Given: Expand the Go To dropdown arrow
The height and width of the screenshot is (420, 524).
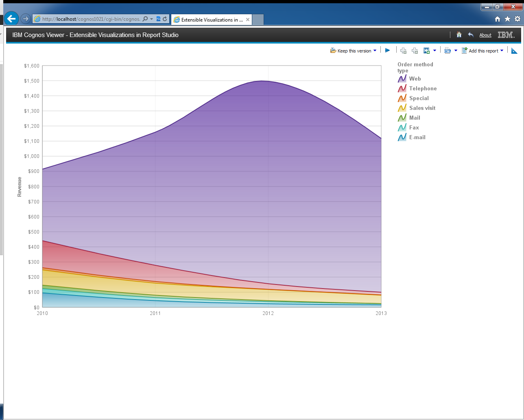Looking at the screenshot, I should click(x=434, y=50).
